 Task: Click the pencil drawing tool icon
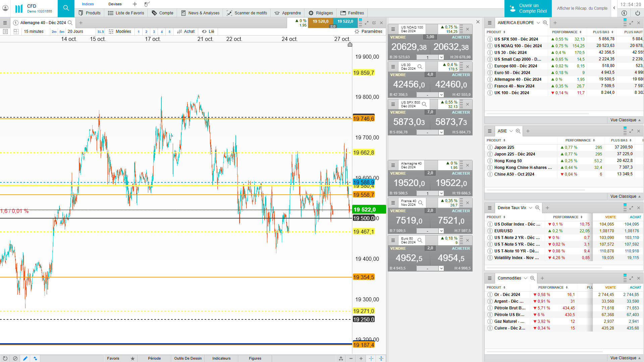click(x=25, y=358)
